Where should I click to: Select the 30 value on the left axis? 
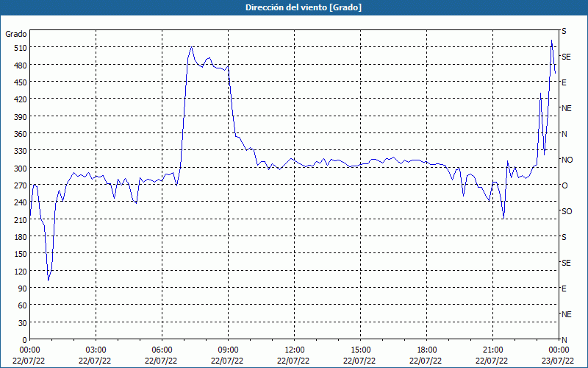pyautogui.click(x=22, y=323)
